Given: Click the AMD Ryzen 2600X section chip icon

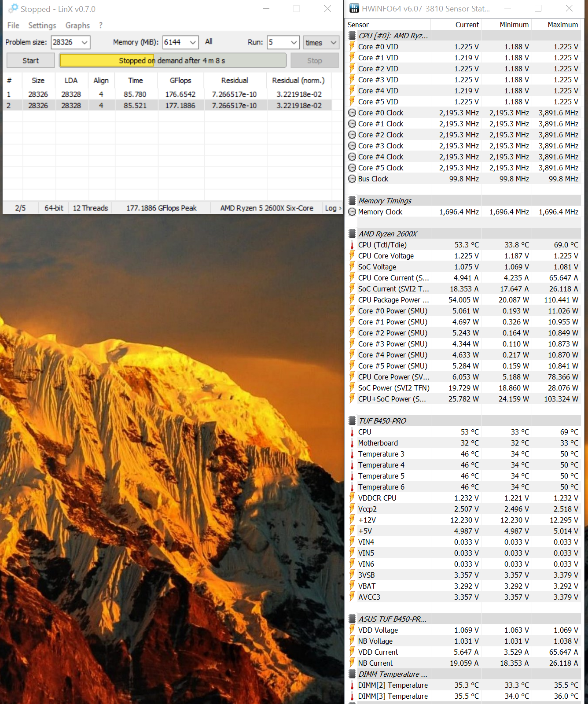Looking at the screenshot, I should [352, 234].
